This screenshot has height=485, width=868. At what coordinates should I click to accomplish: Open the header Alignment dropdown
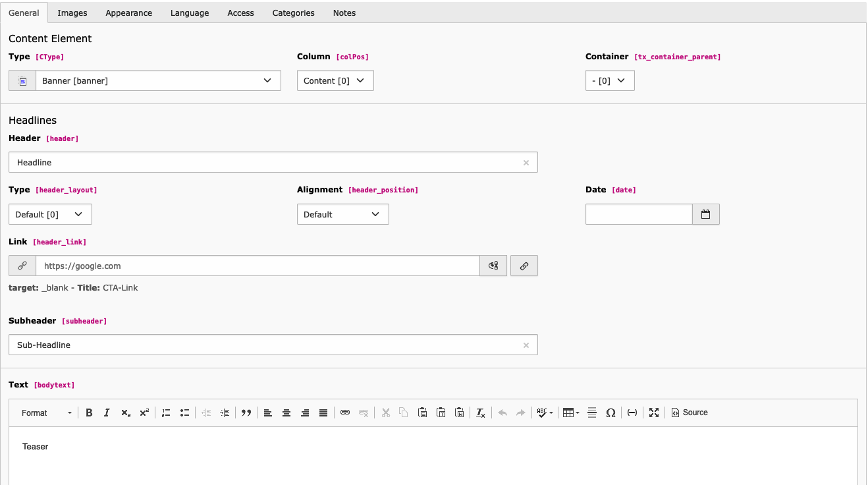click(342, 214)
